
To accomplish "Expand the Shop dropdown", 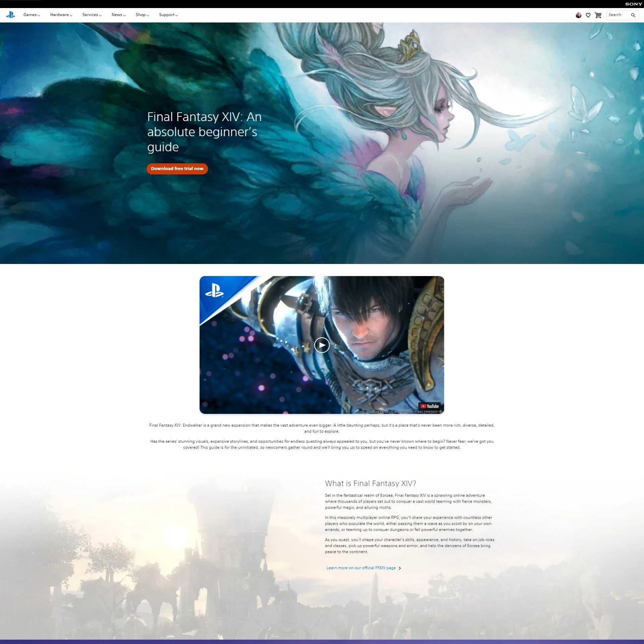I will pos(141,15).
